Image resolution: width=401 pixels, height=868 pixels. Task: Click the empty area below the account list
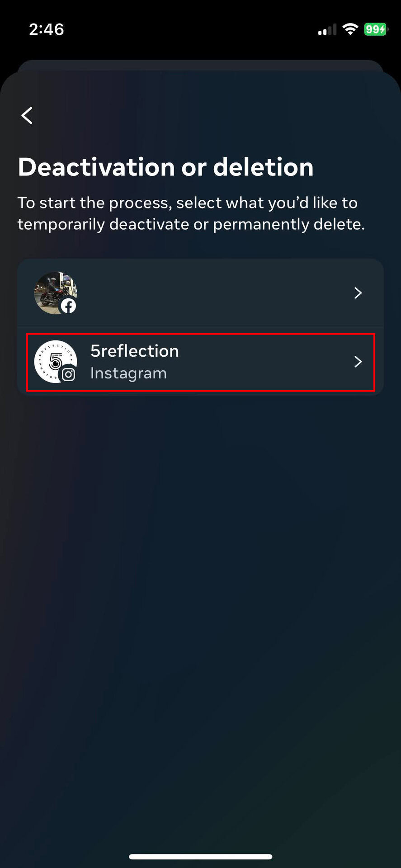point(200,588)
